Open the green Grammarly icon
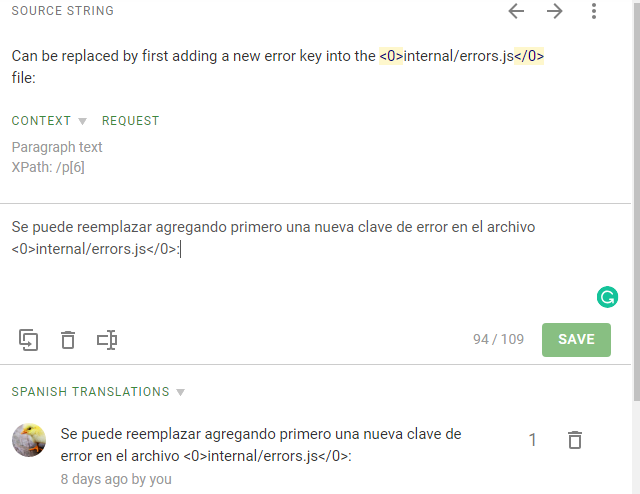The width and height of the screenshot is (640, 494). pos(607,296)
